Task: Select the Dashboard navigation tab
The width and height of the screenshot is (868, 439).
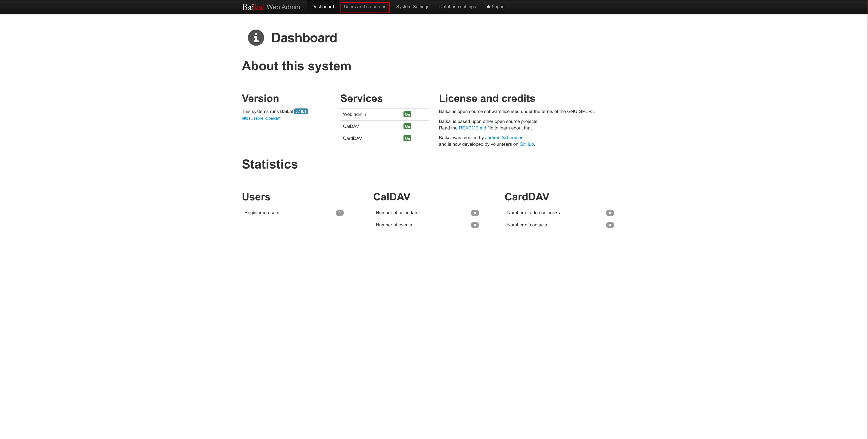Action: tap(323, 7)
